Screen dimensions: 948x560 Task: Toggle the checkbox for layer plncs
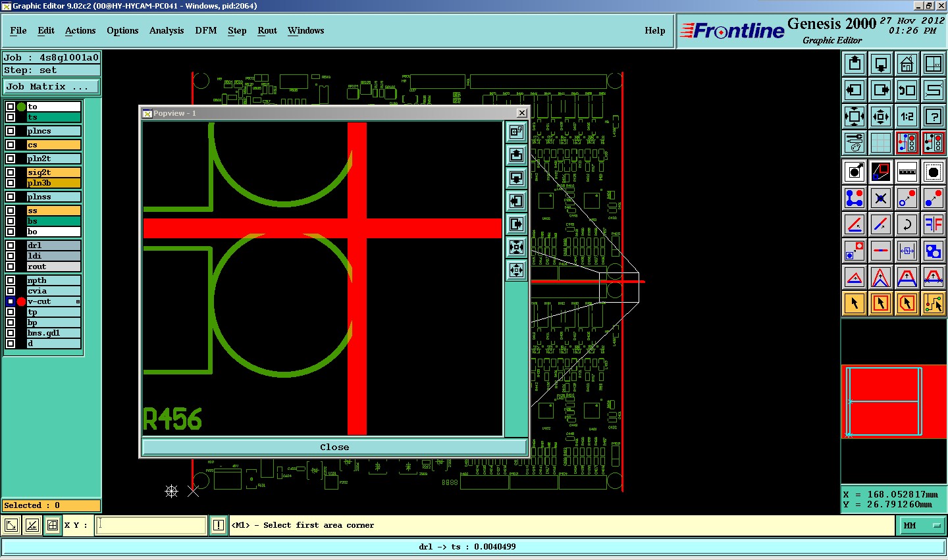(x=11, y=131)
